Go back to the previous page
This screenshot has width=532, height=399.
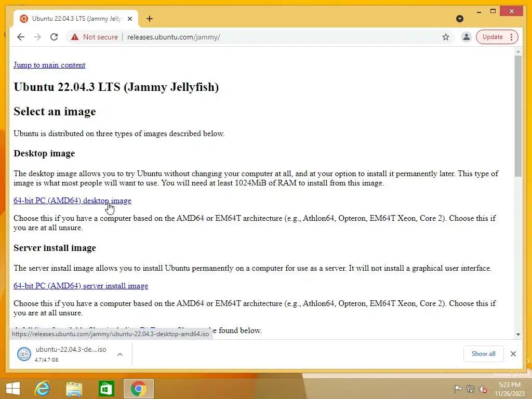pyautogui.click(x=21, y=37)
